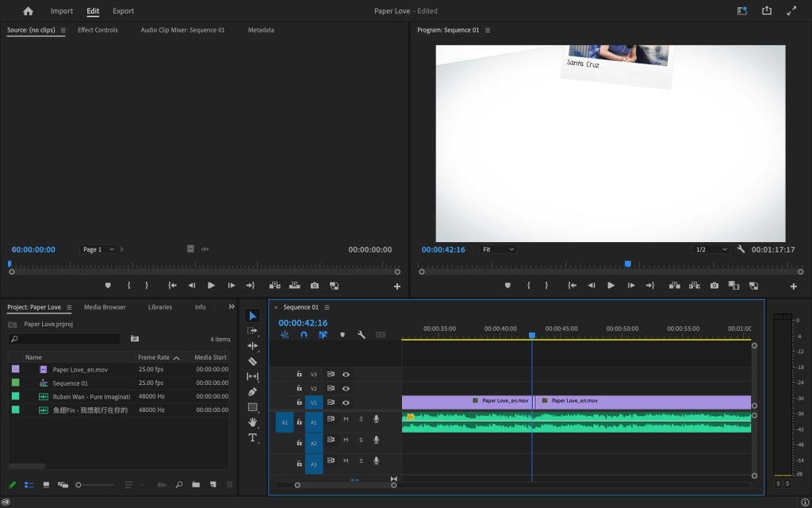
Task: Open the Media Browser tab
Action: point(105,307)
